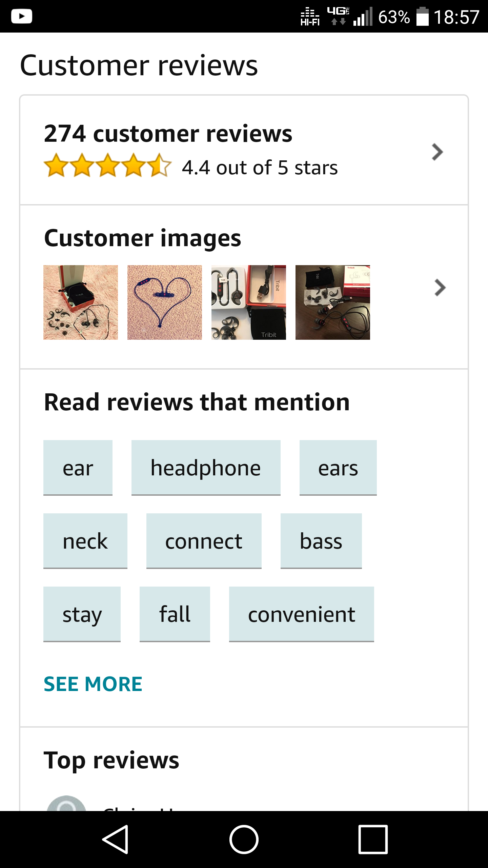Tap the 4.5-star rating graphic
Viewport: 488px width, 868px height.
(108, 166)
